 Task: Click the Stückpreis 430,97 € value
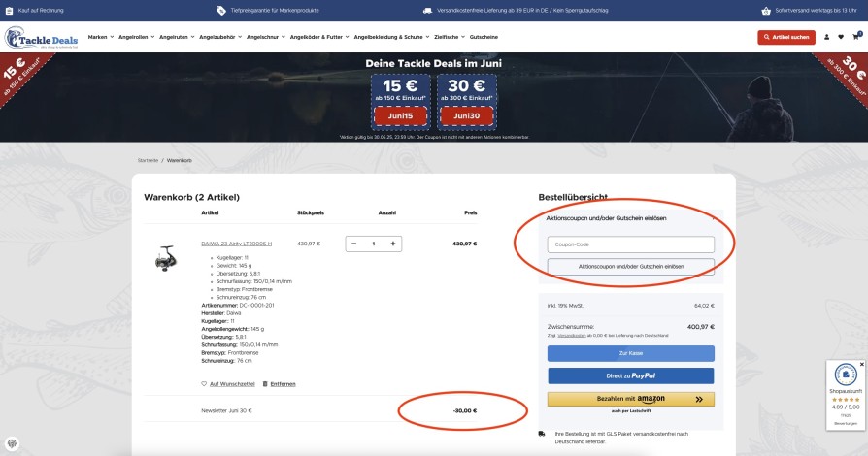tap(309, 244)
